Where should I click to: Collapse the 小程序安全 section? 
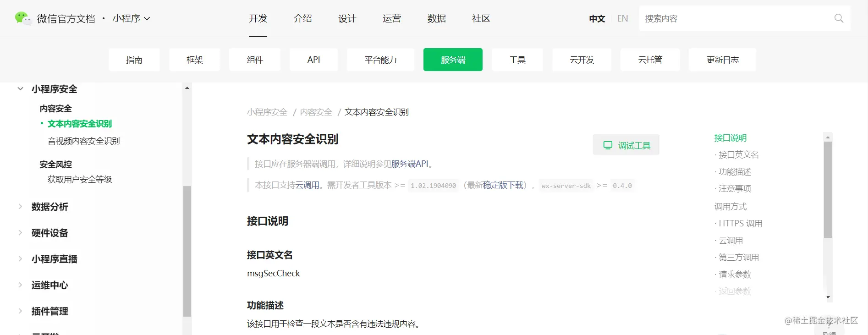tap(20, 89)
